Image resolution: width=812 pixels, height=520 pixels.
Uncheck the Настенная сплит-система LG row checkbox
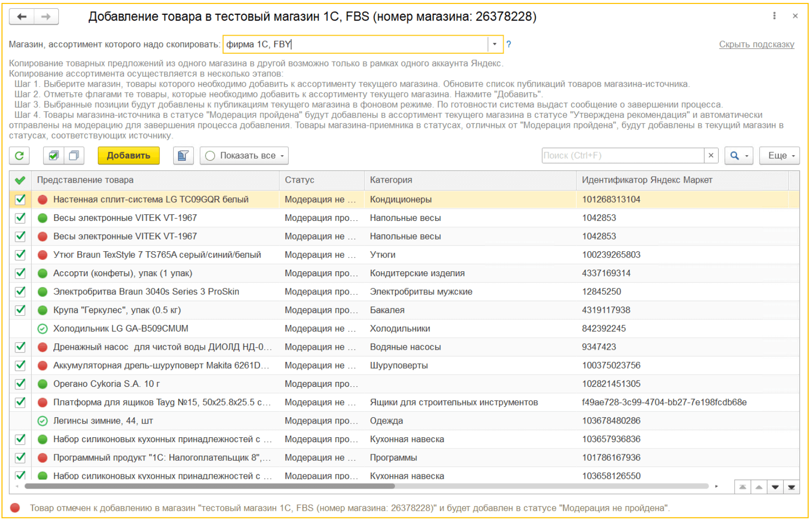[x=20, y=200]
